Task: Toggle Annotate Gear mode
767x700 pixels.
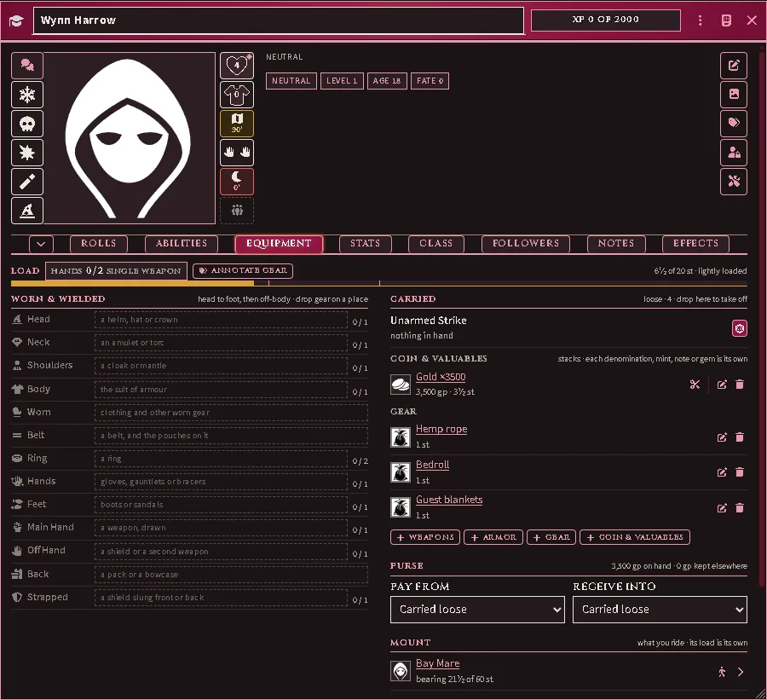Action: 243,270
